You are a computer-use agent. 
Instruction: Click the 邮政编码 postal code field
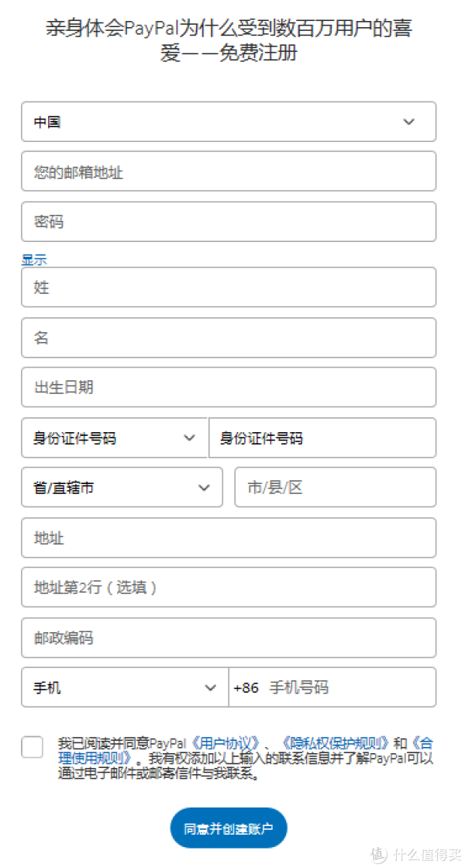coord(229,638)
